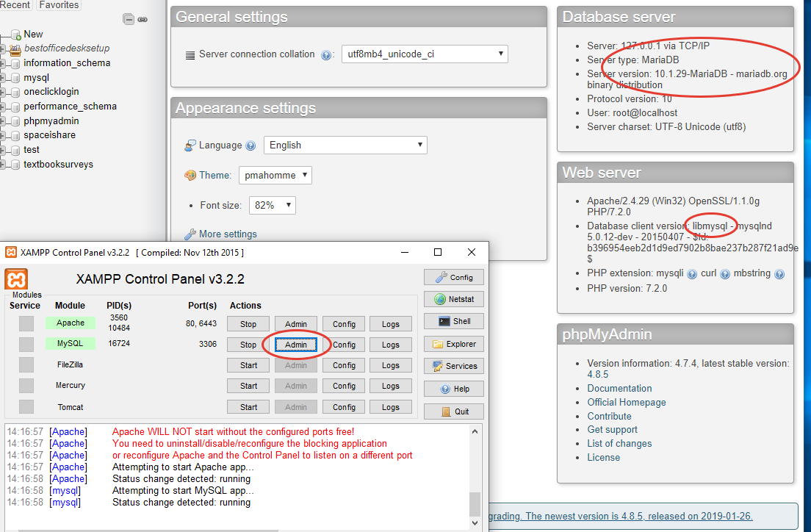Open Services from XAMPP side panel
Screen dimensions: 811x532
click(x=454, y=366)
